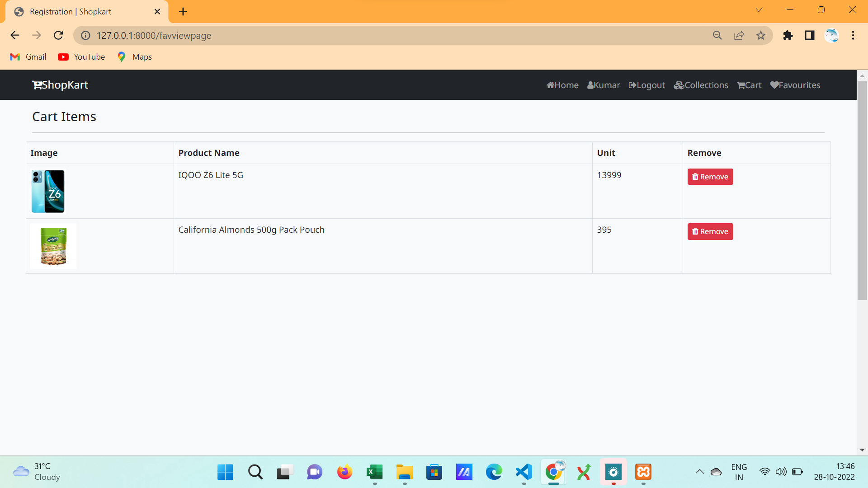868x488 pixels.
Task: Click the ShopKart logo
Action: click(60, 84)
